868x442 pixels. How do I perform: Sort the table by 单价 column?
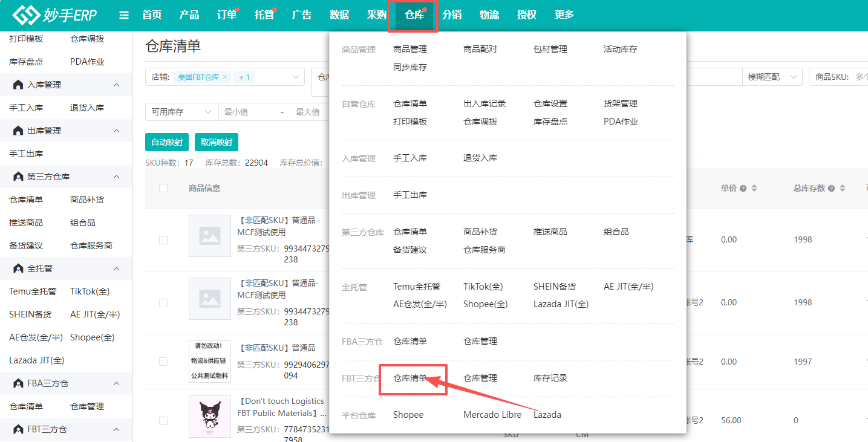click(x=754, y=189)
